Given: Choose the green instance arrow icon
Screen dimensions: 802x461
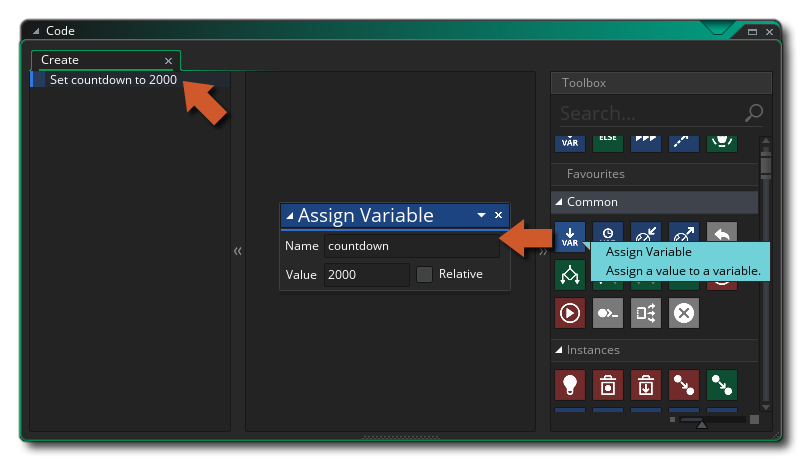Looking at the screenshot, I should [722, 385].
